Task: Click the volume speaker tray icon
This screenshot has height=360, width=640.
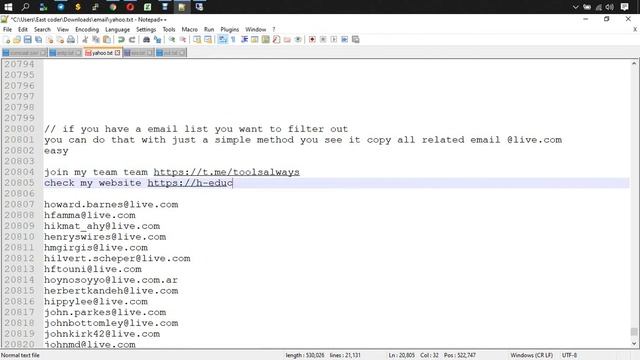Action: [x=609, y=7]
